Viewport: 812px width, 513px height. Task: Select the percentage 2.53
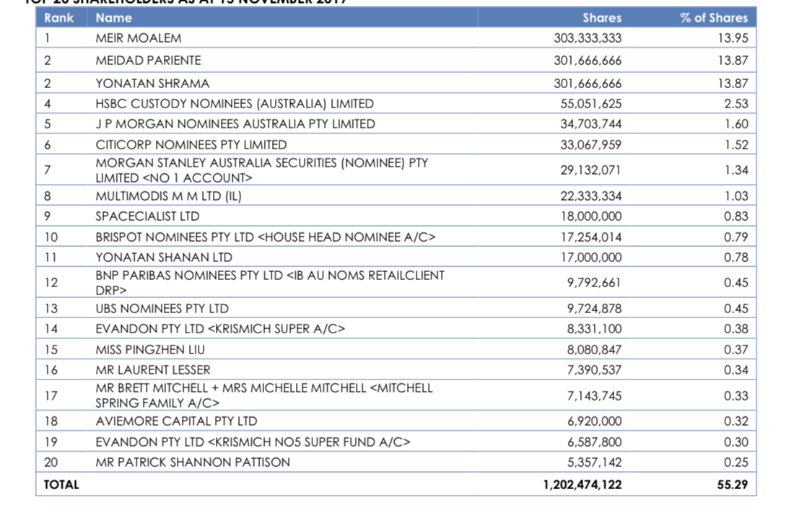(736, 103)
